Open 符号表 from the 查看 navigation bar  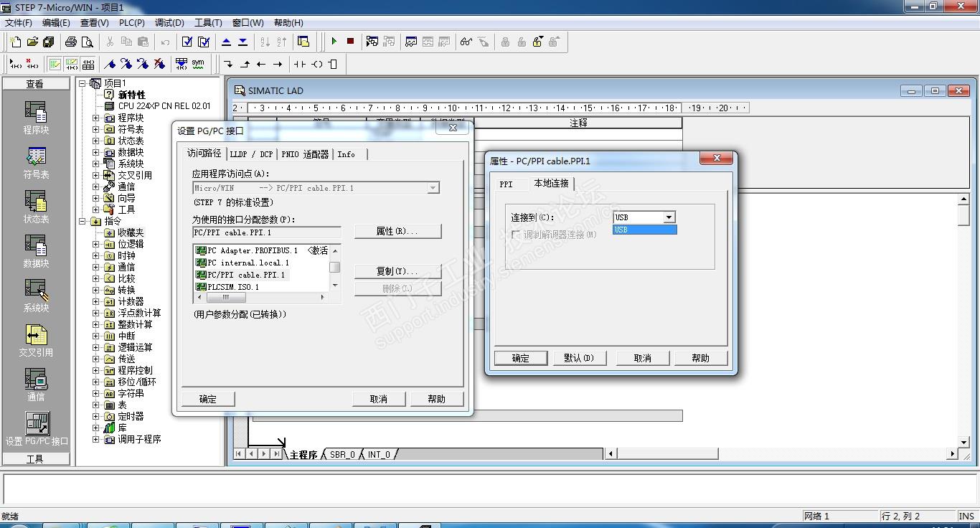[x=36, y=162]
